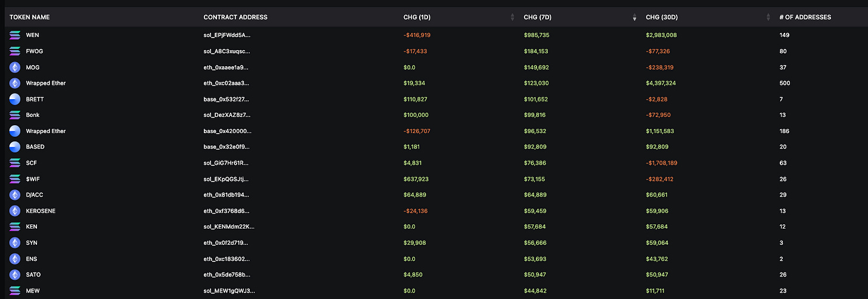Click $WIF's 1D change $637,923
This screenshot has width=868, height=299.
tap(416, 179)
